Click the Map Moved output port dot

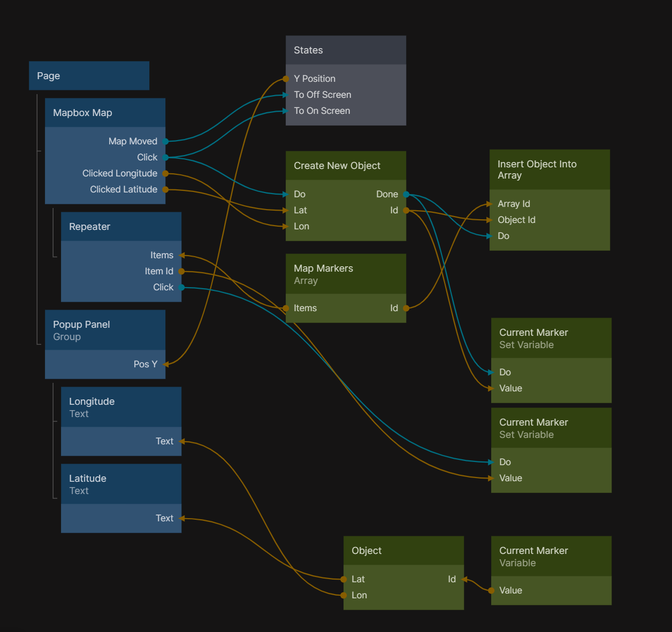[x=166, y=142]
